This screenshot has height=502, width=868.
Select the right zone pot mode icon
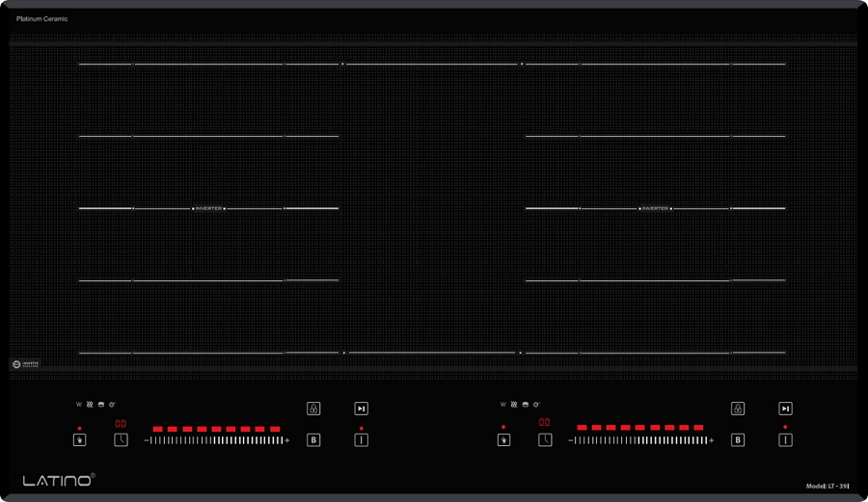coord(525,405)
